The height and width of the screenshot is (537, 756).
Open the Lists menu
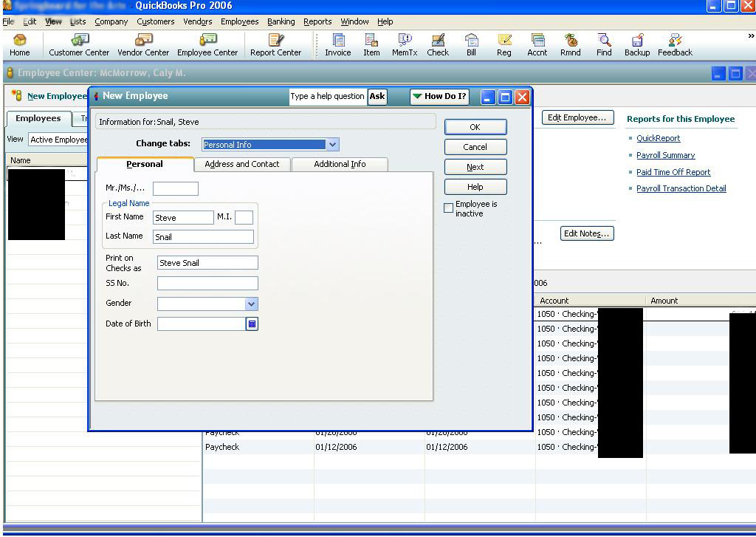(78, 21)
